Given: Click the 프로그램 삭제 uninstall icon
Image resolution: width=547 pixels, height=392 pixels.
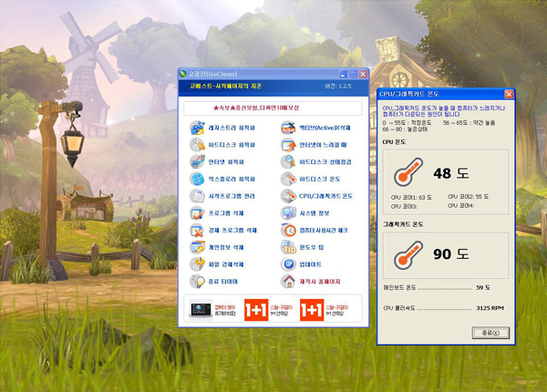Looking at the screenshot, I should click(x=198, y=213).
